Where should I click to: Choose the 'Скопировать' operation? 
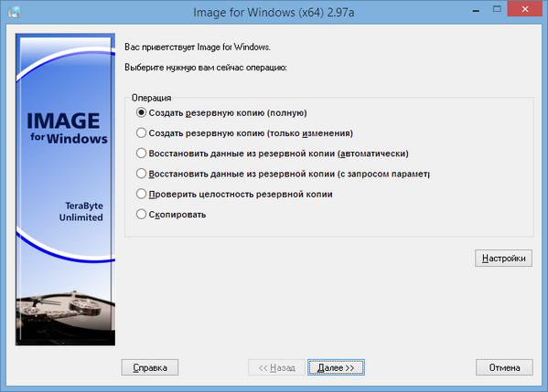coord(171,214)
